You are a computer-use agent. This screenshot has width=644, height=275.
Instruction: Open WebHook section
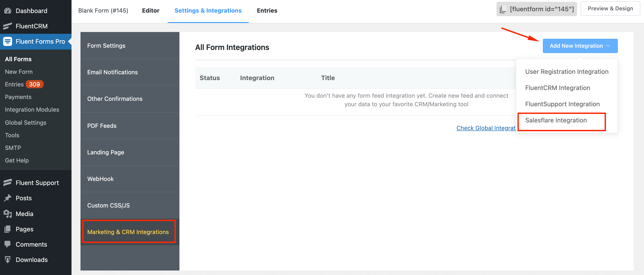pos(130,179)
